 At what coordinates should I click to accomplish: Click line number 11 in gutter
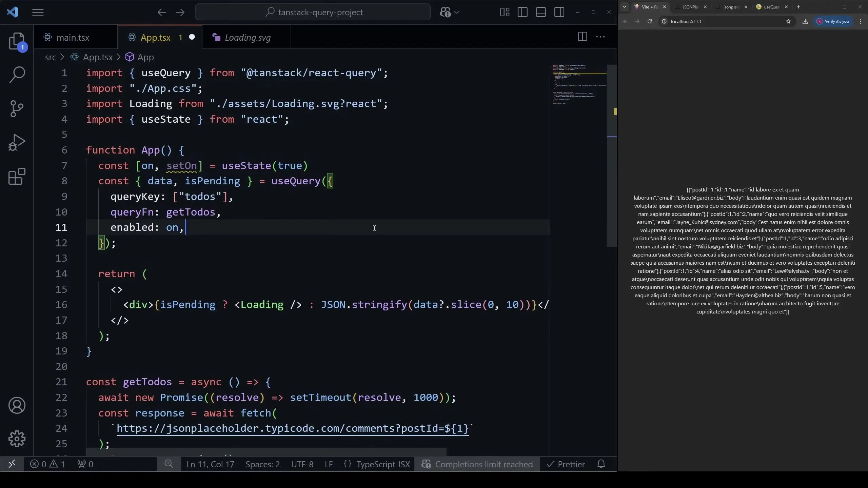pos(61,227)
